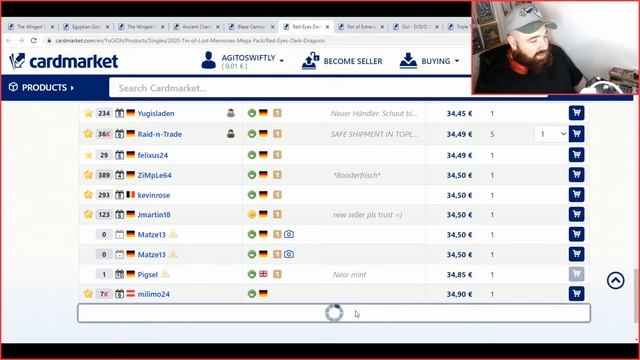Click the cardmarket logo
The height and width of the screenshot is (360, 640).
point(64,61)
